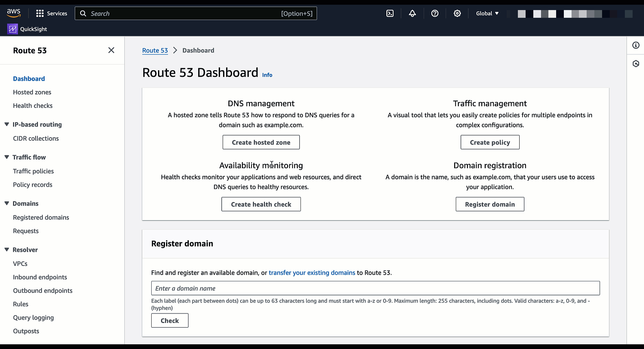Viewport: 644px width, 349px height.
Task: Open the info panel icon at right edge
Action: click(x=636, y=45)
